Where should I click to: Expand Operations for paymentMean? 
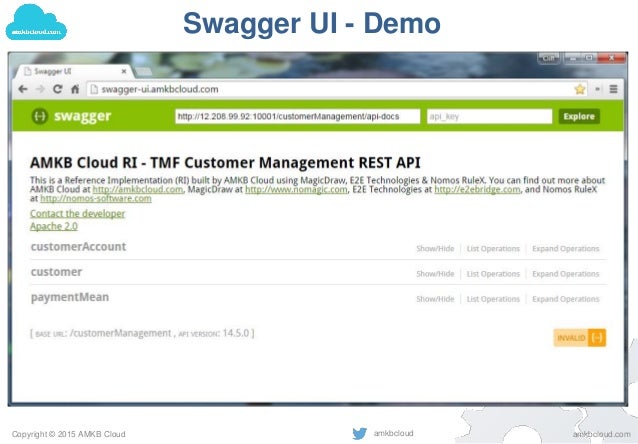(566, 299)
